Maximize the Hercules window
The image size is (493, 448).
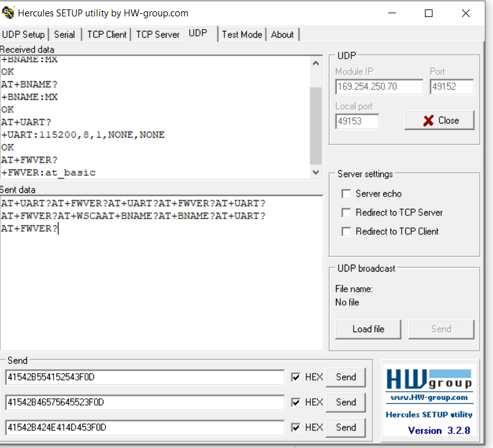(x=429, y=13)
